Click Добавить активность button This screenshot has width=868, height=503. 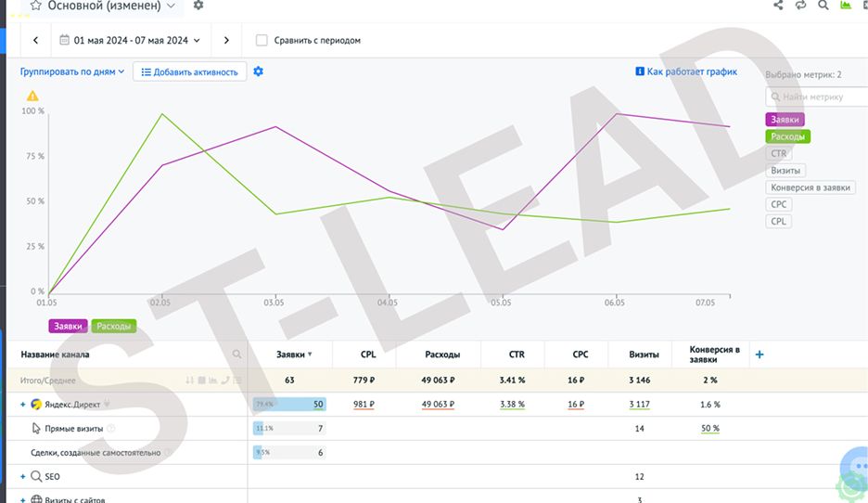[189, 72]
